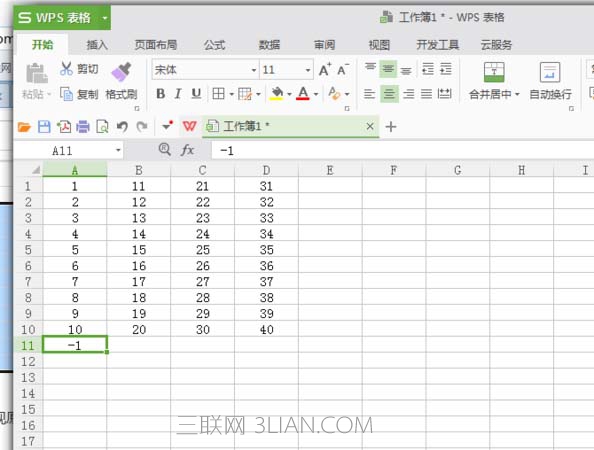Open border options dropdown arrow
This screenshot has height=450, width=594.
[231, 94]
